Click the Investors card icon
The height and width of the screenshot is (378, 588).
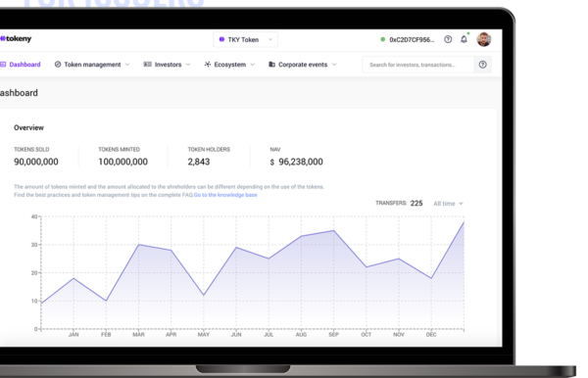pyautogui.click(x=147, y=65)
